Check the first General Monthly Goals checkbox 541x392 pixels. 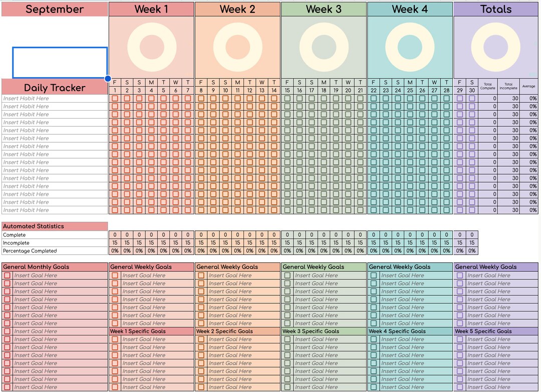tap(7, 275)
